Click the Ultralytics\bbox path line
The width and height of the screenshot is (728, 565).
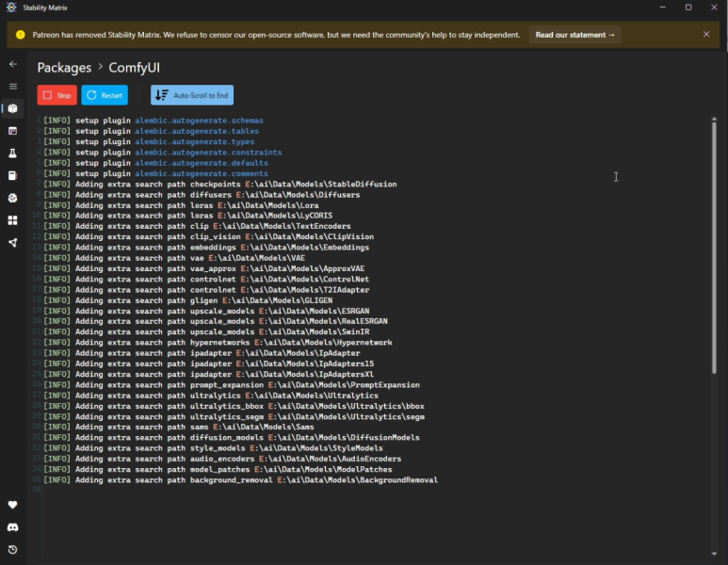tap(234, 406)
